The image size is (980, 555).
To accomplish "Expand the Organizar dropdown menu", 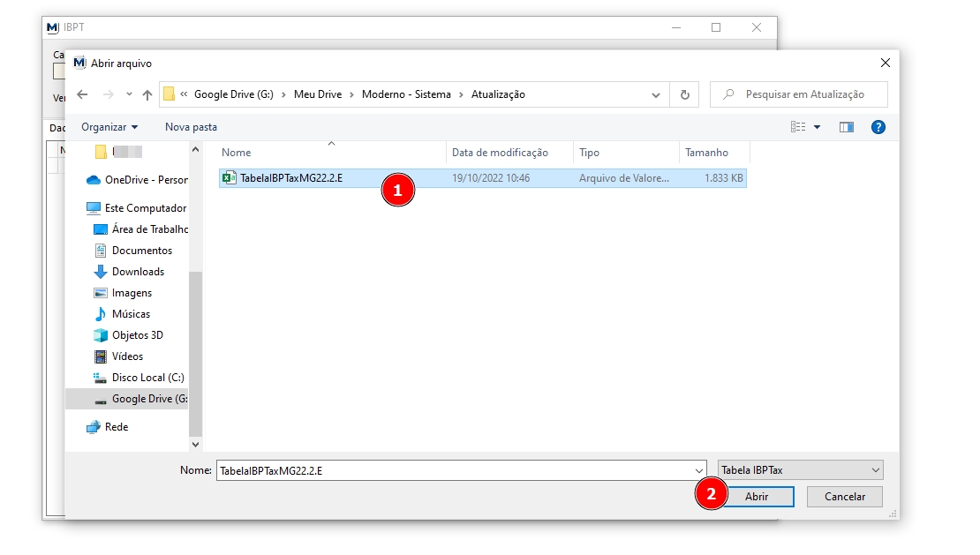I will click(x=109, y=127).
